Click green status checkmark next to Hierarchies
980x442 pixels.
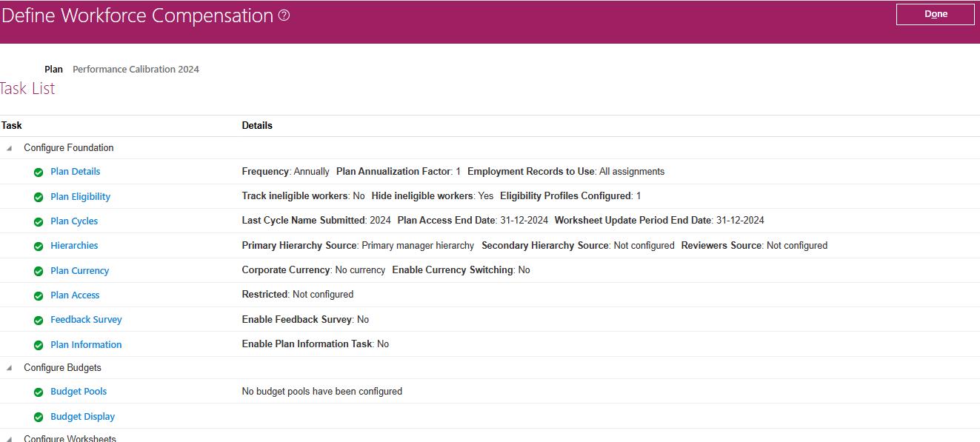[39, 246]
